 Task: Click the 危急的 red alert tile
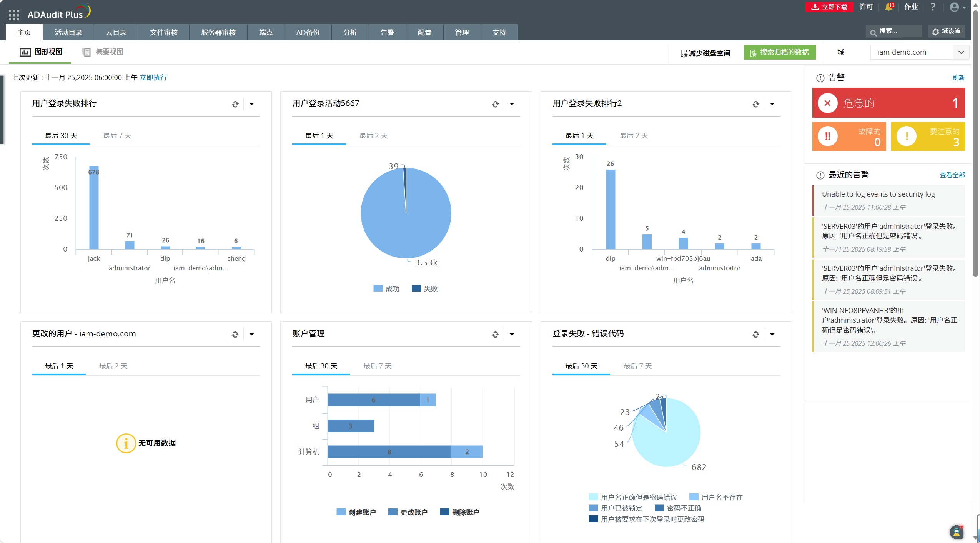(x=888, y=103)
